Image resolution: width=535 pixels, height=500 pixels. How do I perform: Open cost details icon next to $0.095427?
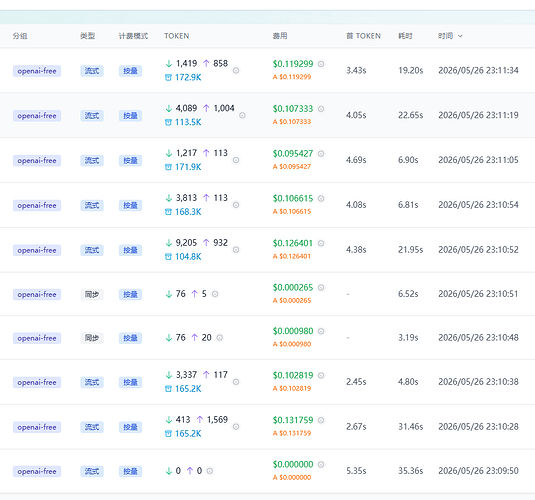[x=321, y=154]
